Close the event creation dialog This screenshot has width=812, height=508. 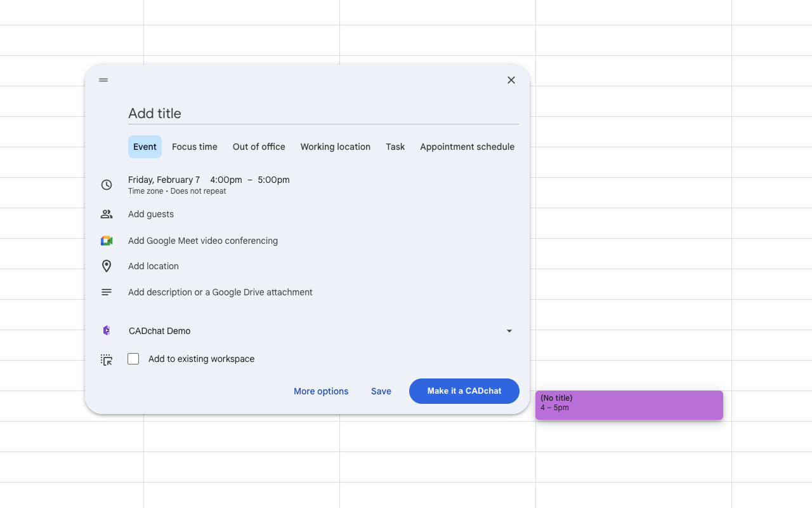coord(511,80)
